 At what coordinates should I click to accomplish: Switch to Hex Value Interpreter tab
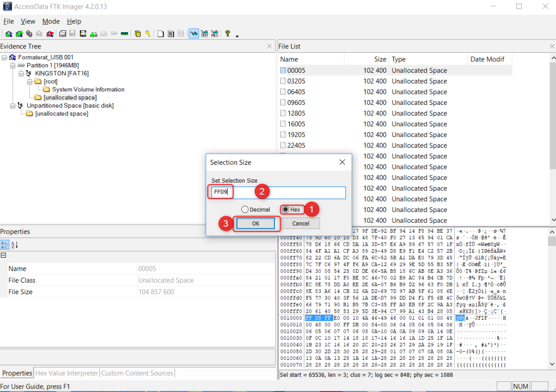click(x=66, y=374)
